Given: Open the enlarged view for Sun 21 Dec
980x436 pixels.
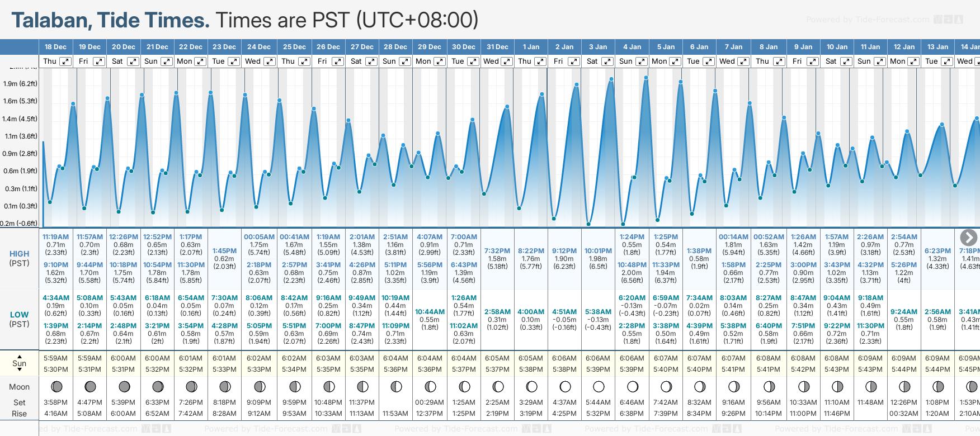Looking at the screenshot, I should [x=167, y=61].
